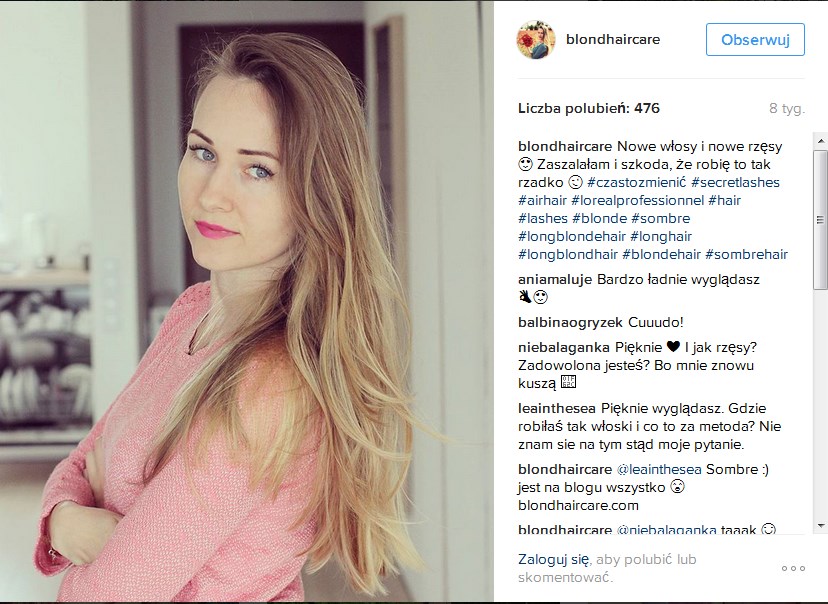Open the #sombrehair hashtag

pyautogui.click(x=747, y=254)
